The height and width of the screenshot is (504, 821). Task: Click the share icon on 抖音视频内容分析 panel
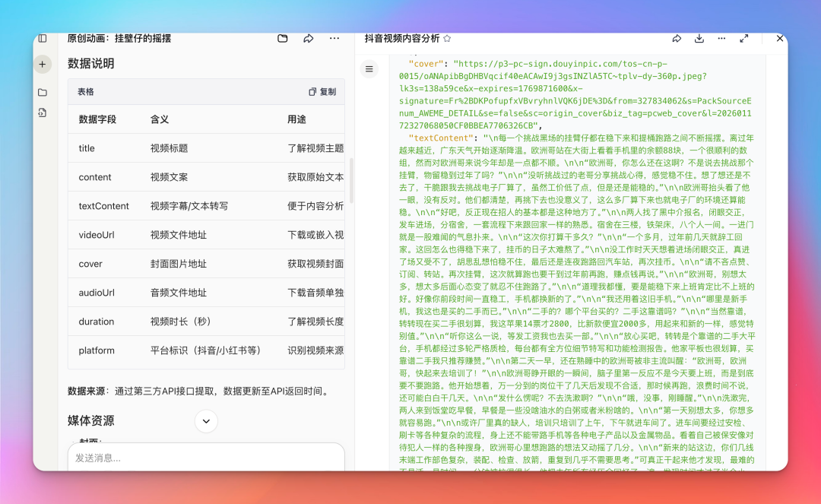[677, 38]
